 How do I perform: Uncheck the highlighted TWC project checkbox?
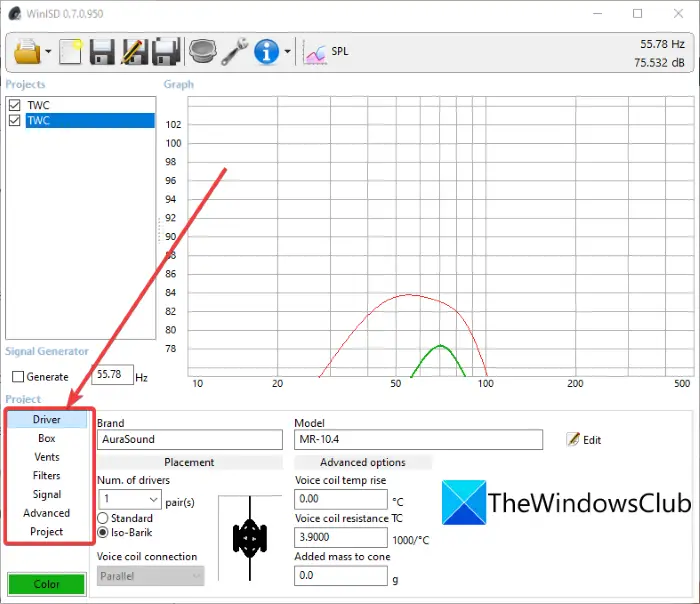pos(15,121)
